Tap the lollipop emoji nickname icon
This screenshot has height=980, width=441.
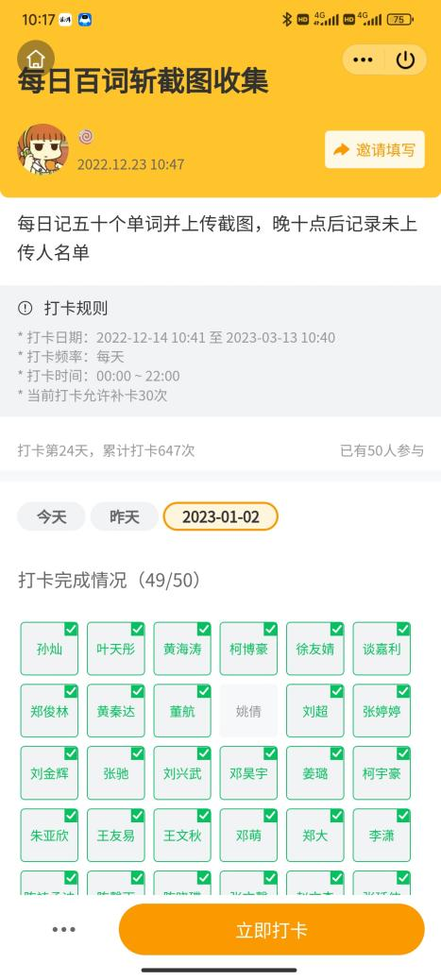[86, 136]
